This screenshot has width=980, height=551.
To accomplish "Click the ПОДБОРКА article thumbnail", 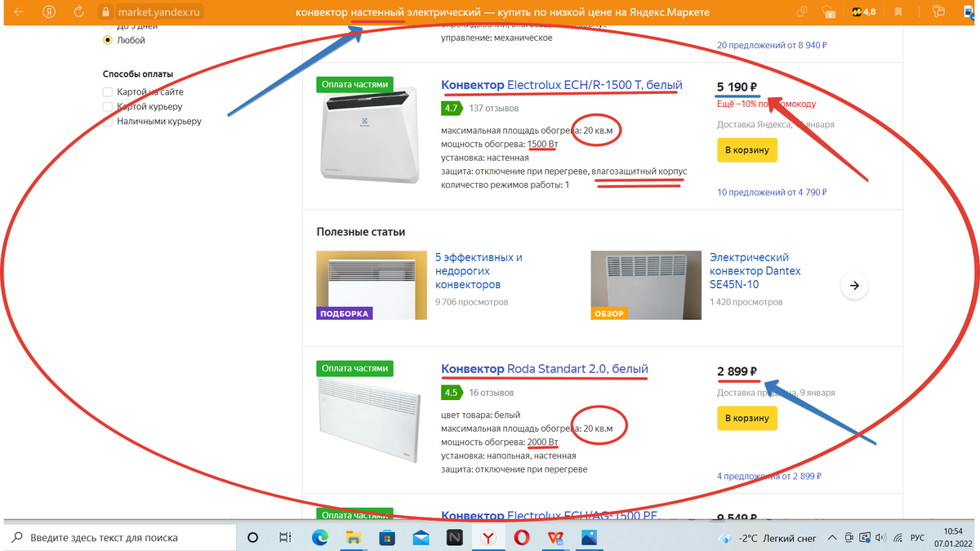I will tap(372, 285).
